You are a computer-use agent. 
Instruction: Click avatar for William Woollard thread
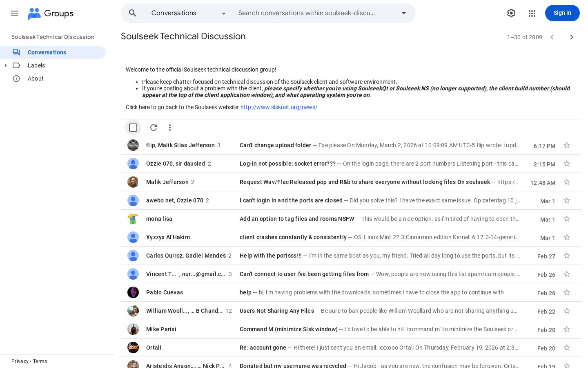(x=133, y=311)
